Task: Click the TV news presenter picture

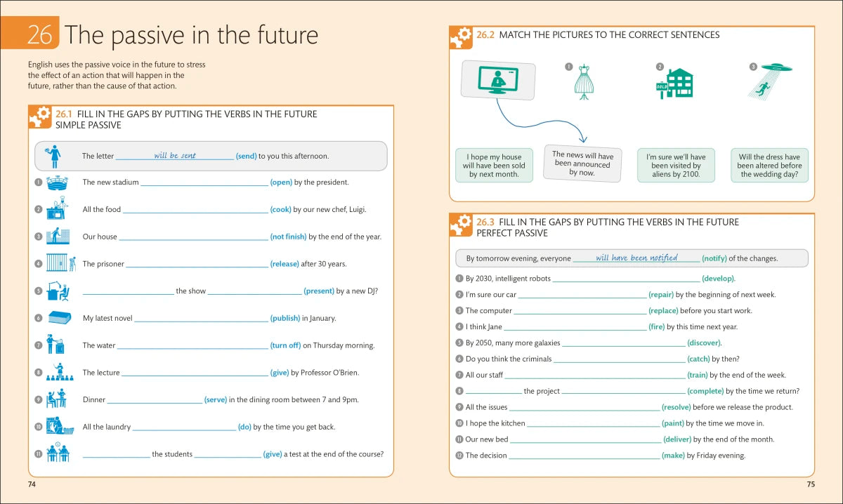Action: (x=497, y=80)
